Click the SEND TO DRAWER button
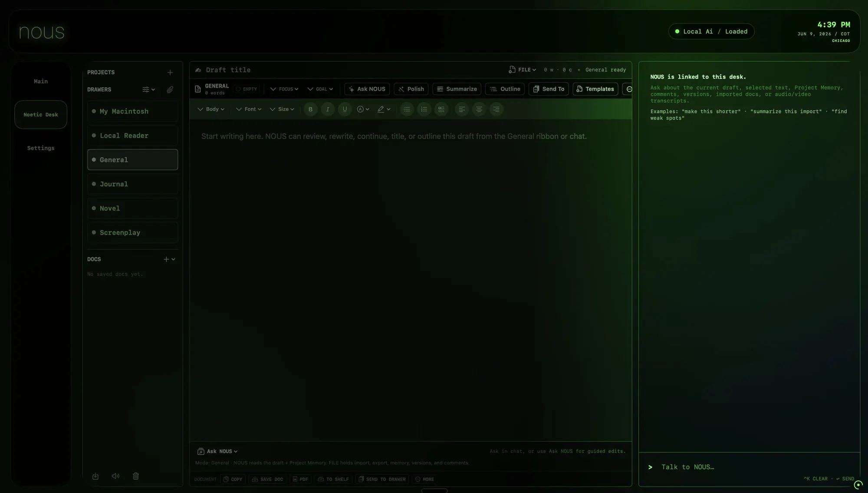868x493 pixels. pyautogui.click(x=382, y=479)
